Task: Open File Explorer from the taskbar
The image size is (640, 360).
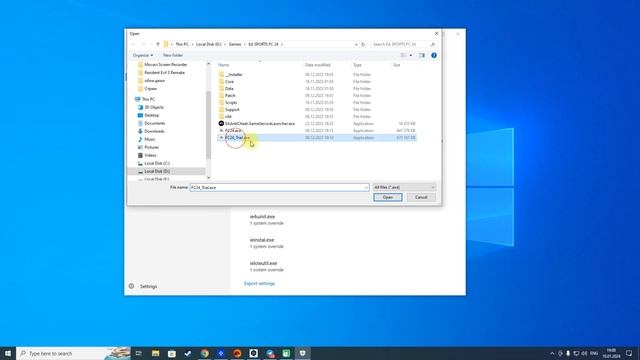Action: click(156, 353)
